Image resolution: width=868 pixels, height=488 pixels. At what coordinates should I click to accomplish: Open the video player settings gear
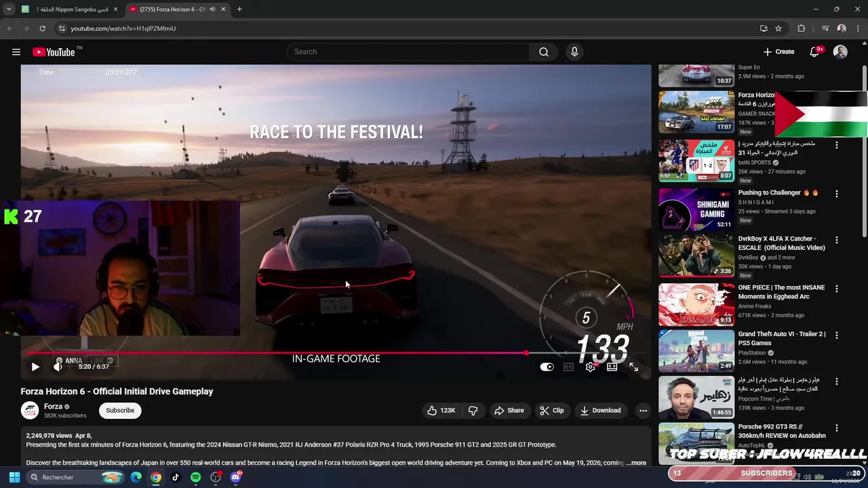(591, 367)
